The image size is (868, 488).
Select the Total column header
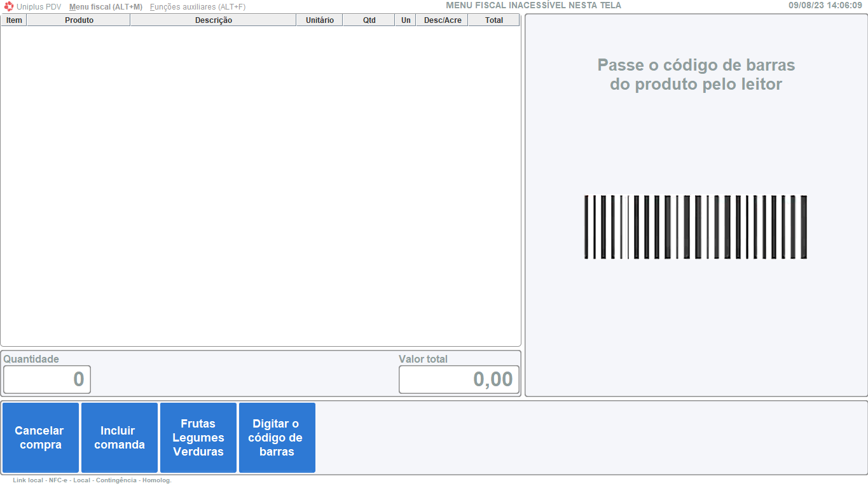(x=493, y=20)
